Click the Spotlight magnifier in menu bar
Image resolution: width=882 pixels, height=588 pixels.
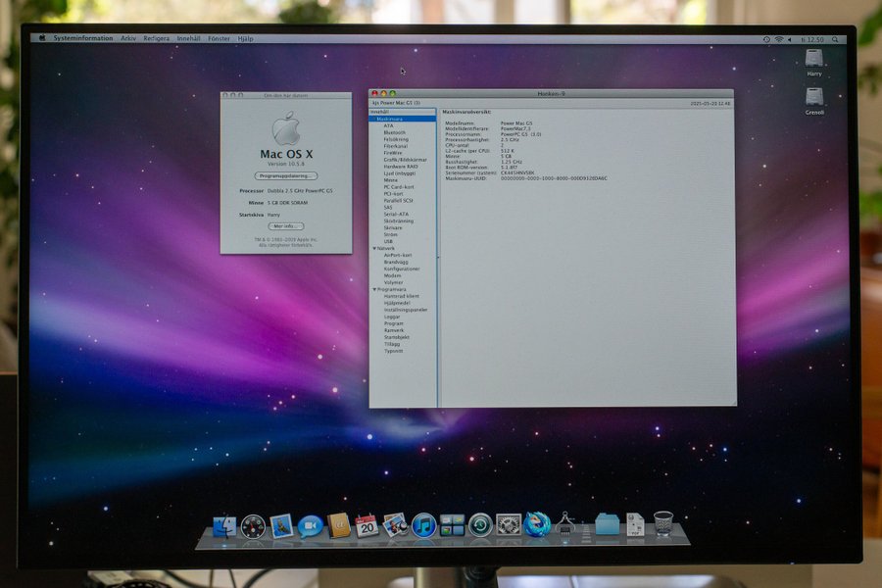pyautogui.click(x=835, y=39)
